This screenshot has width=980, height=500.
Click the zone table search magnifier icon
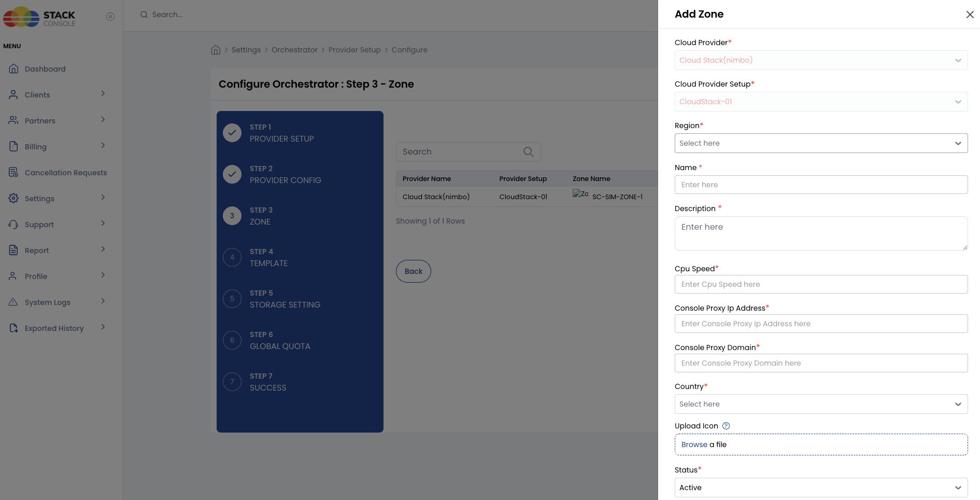tap(528, 151)
